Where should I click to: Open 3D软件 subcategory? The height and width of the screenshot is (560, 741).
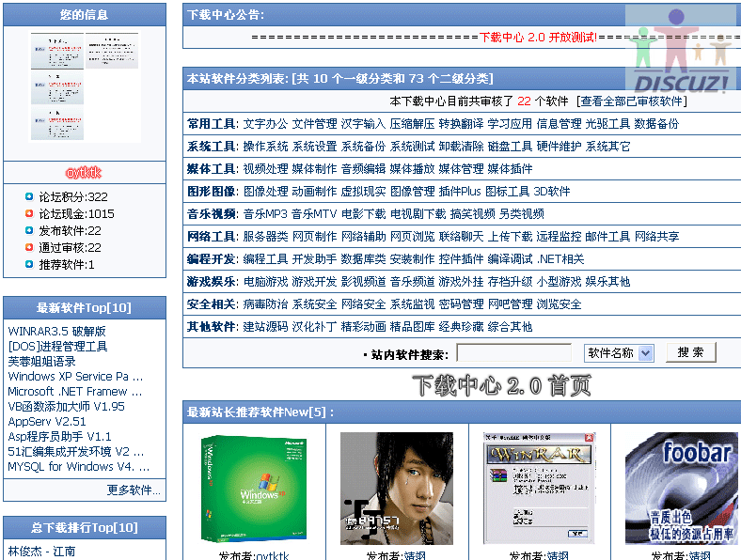point(552,192)
